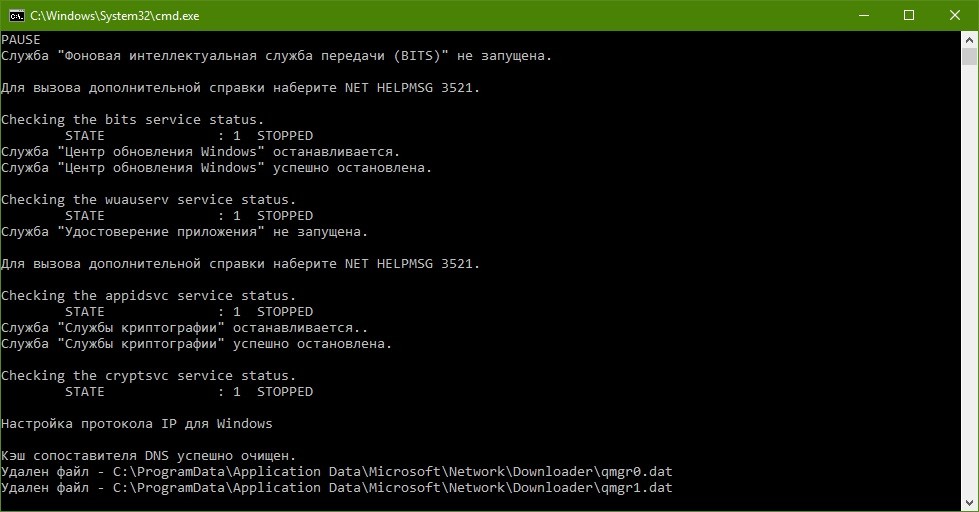Click the scrollbar up arrow

coord(969,39)
